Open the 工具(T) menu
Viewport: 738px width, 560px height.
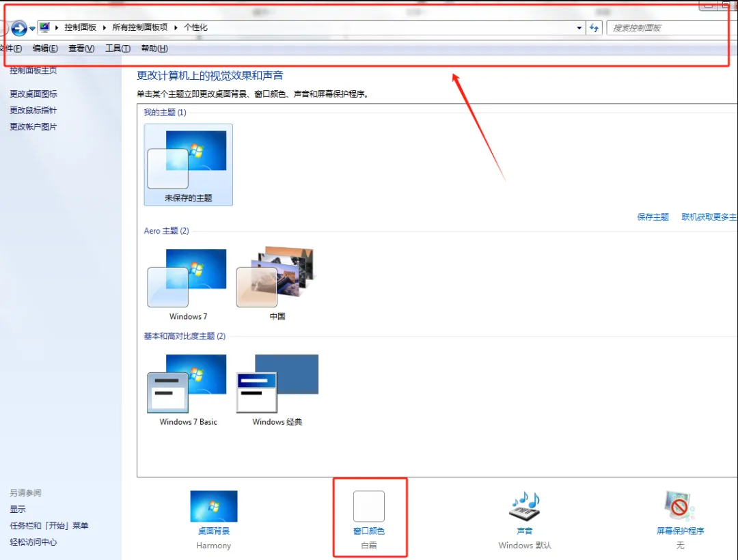[118, 48]
